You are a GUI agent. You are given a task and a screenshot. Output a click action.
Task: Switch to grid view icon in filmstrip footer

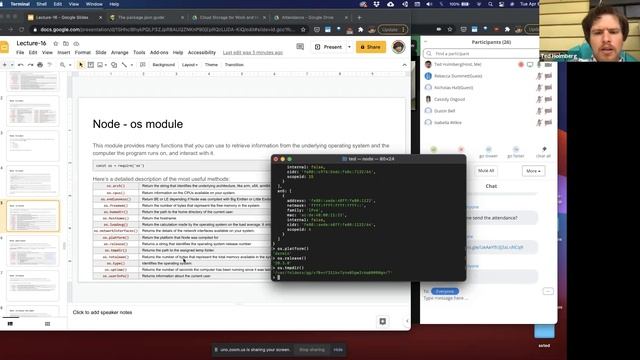[47, 324]
